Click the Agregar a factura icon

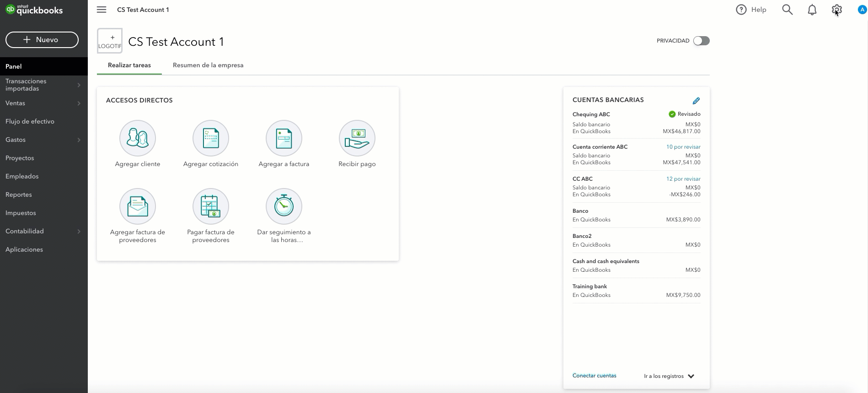pyautogui.click(x=284, y=138)
